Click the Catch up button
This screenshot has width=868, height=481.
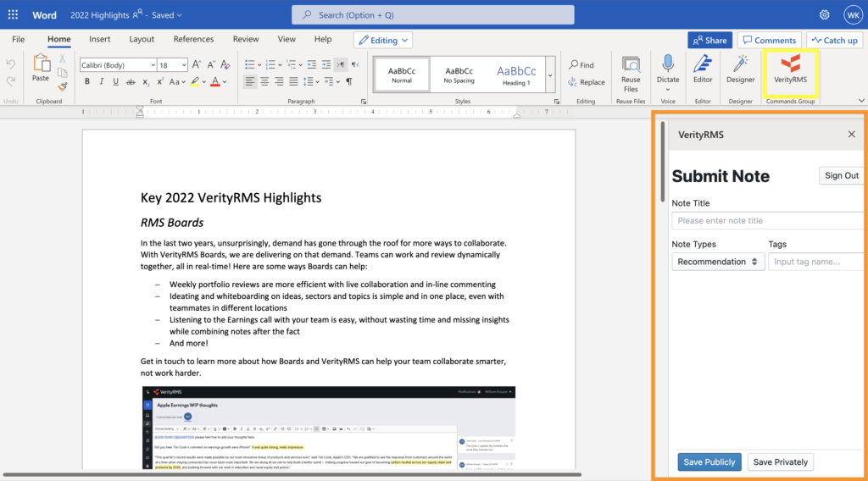[x=835, y=41]
